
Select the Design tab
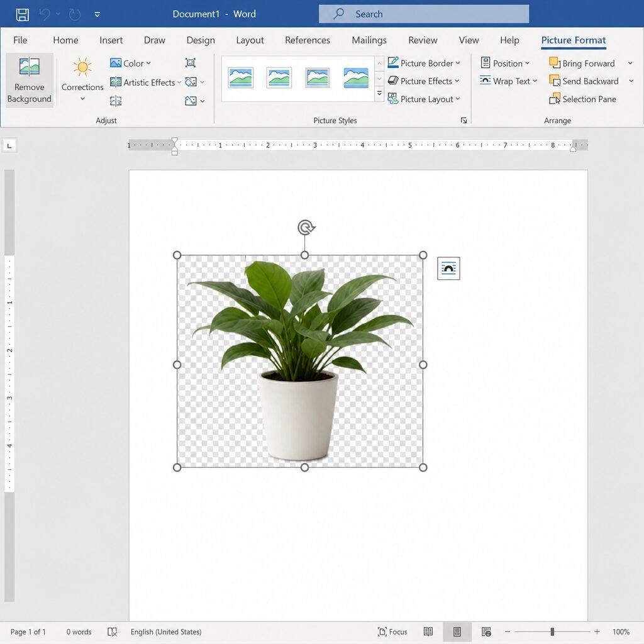coord(201,40)
